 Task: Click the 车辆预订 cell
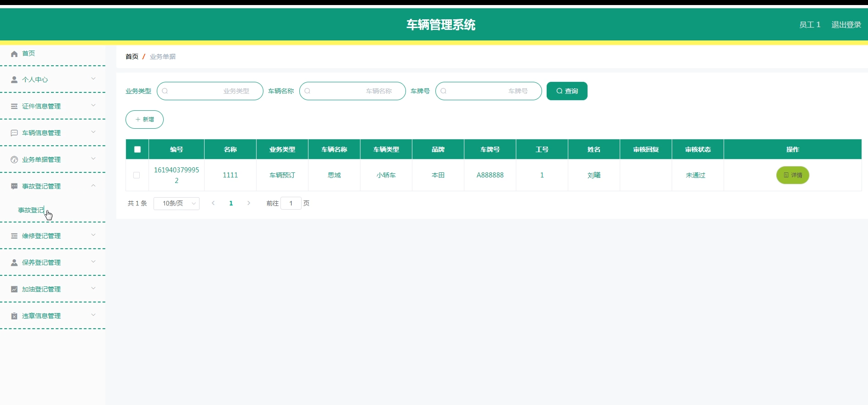point(282,175)
